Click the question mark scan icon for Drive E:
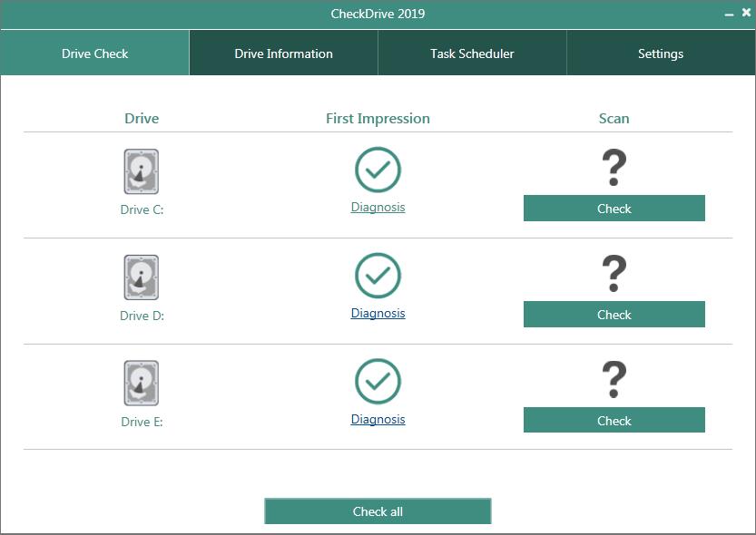 (614, 380)
